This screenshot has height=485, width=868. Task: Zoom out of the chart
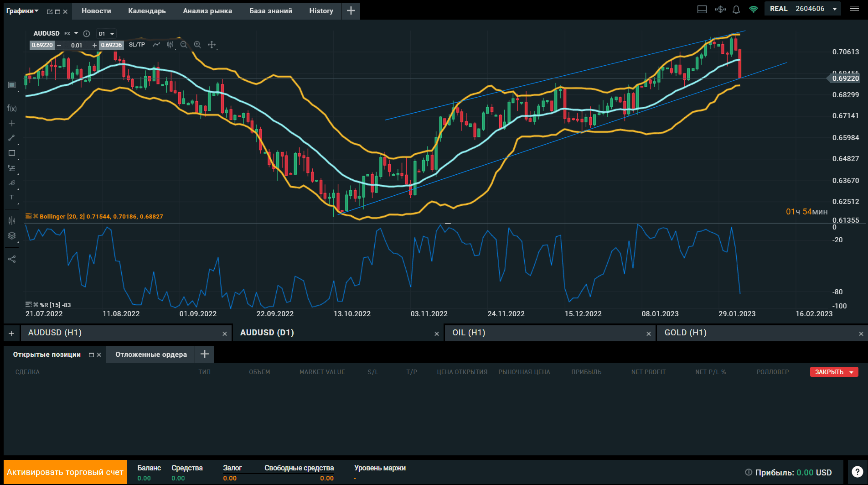(x=184, y=45)
